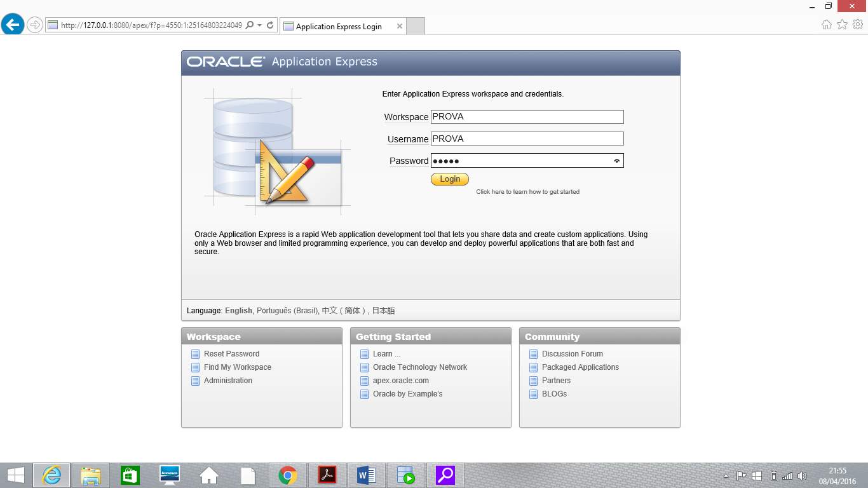Click the page Refresh icon

(270, 25)
